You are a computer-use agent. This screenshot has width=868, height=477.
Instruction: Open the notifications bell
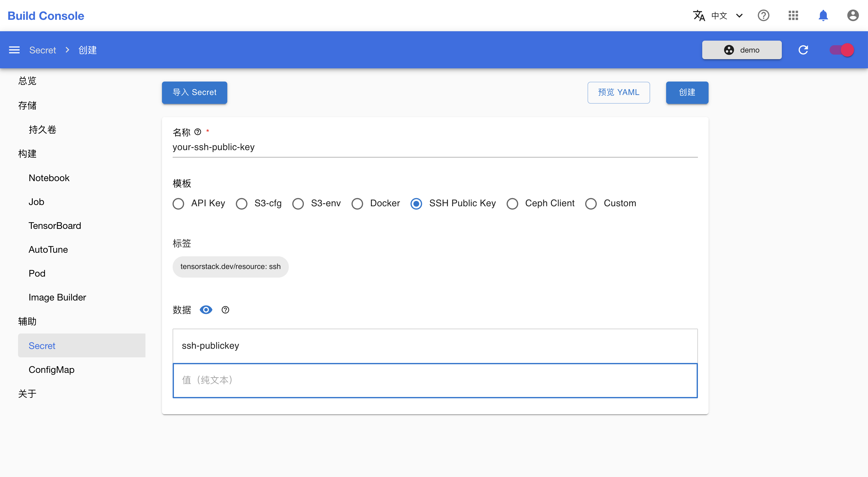point(823,15)
